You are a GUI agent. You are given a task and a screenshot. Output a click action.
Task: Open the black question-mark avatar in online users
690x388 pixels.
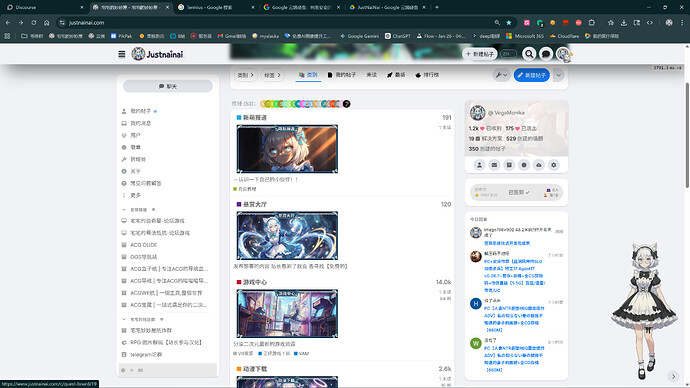pos(347,104)
